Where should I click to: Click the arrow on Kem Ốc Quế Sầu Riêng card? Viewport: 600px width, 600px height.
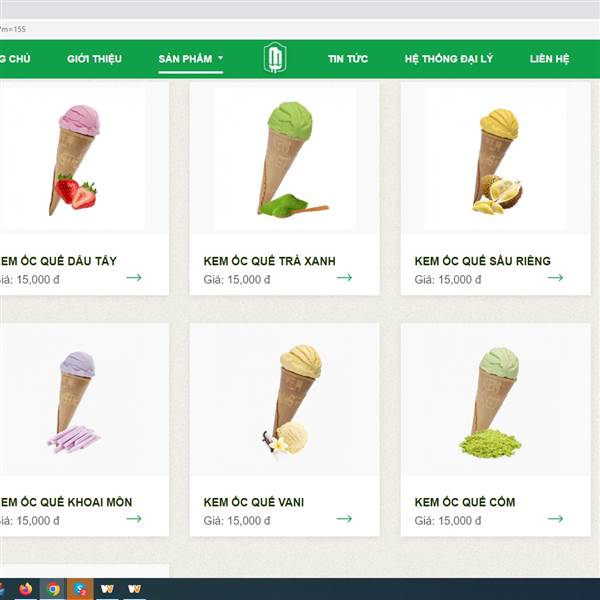tap(555, 277)
